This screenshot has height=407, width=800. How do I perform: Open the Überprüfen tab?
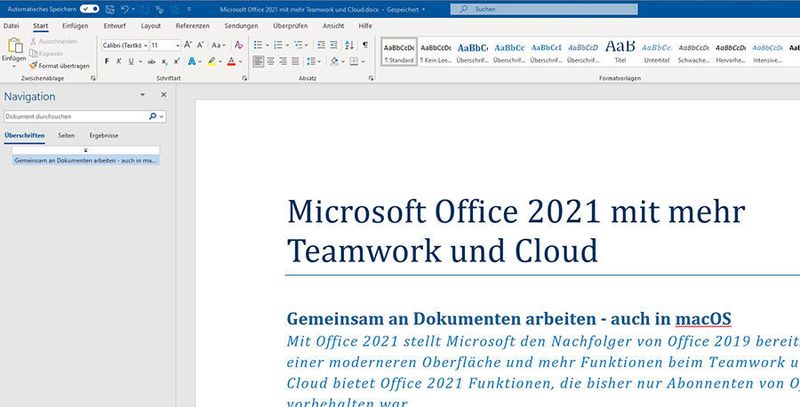[x=290, y=26]
